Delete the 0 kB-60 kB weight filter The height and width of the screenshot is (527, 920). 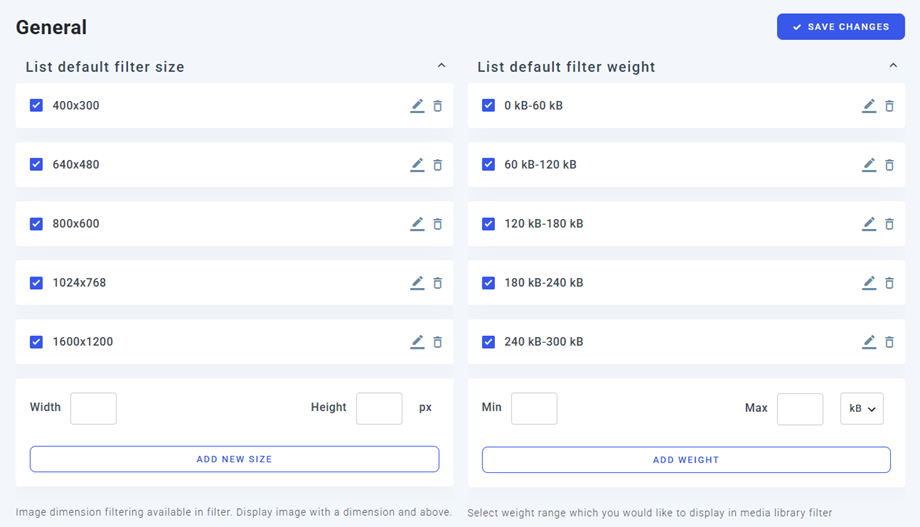pos(889,106)
